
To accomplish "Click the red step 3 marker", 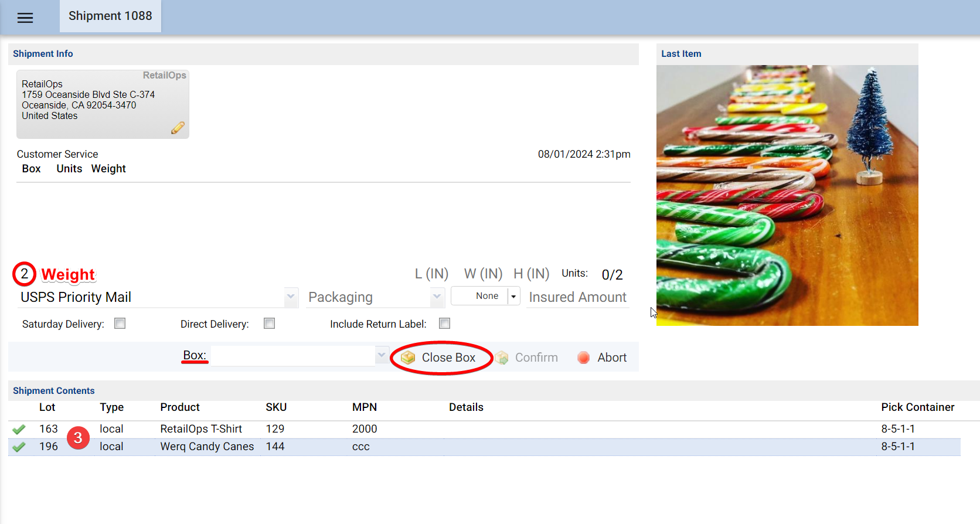I will pyautogui.click(x=78, y=438).
